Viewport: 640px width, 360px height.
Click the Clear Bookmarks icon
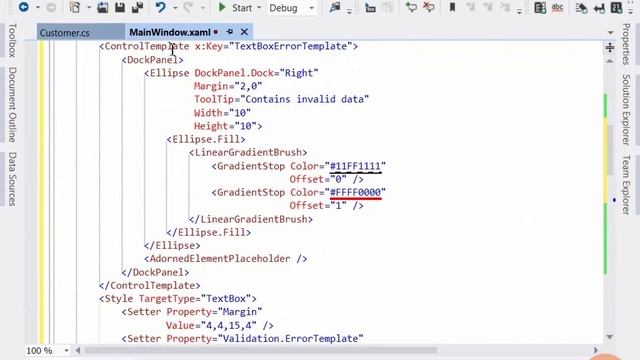pos(505,7)
